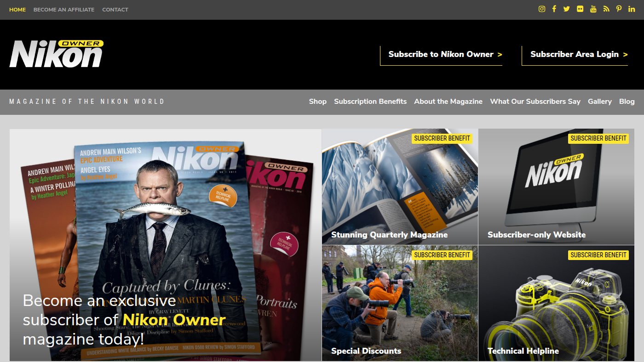Visit the Blog page
The width and height of the screenshot is (644, 362).
pos(627,102)
